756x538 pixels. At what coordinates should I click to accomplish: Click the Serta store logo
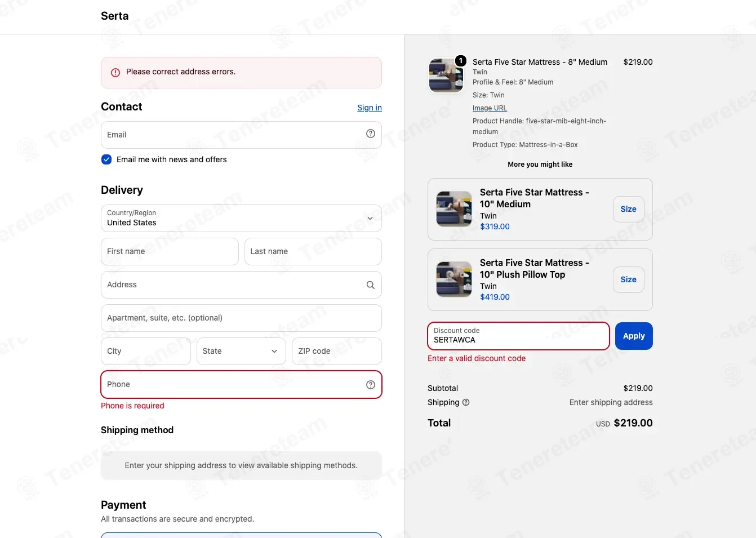115,16
